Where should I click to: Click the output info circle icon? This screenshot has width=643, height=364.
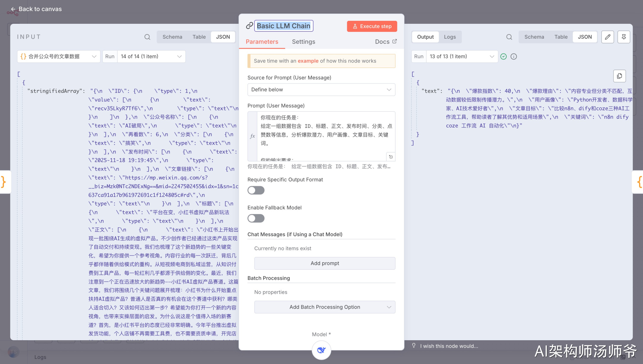(x=514, y=57)
